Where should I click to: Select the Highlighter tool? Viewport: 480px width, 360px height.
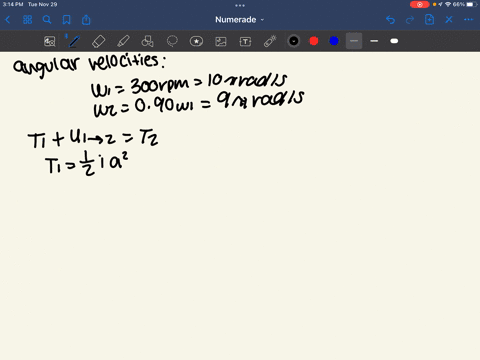(x=123, y=41)
